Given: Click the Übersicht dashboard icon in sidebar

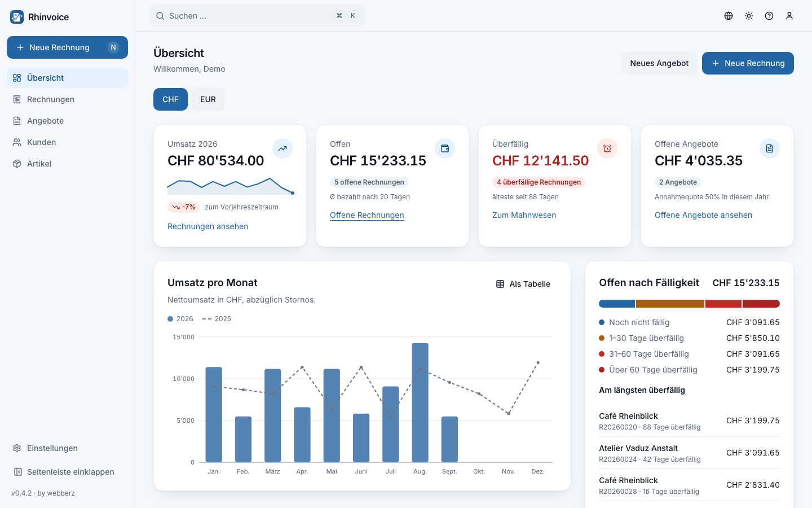Looking at the screenshot, I should (17, 78).
